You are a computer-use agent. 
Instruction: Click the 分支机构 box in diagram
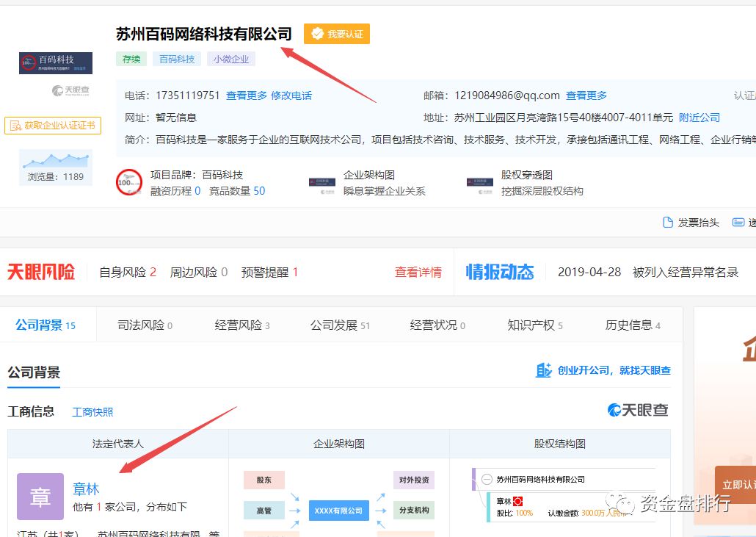(414, 511)
